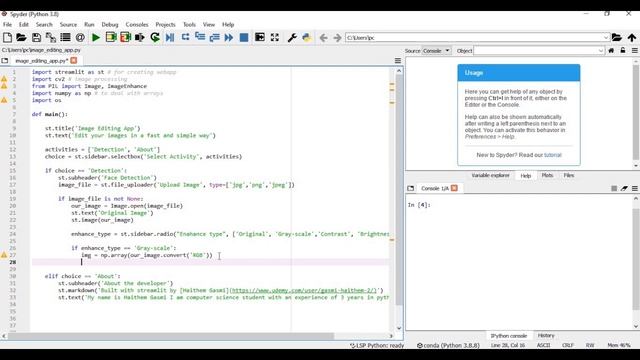Switch to the History tab

546,336
